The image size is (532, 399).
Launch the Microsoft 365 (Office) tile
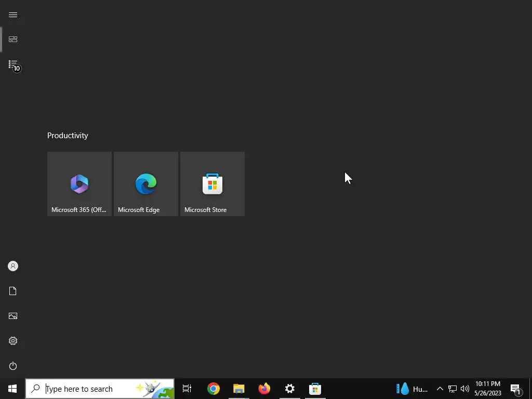click(x=79, y=184)
